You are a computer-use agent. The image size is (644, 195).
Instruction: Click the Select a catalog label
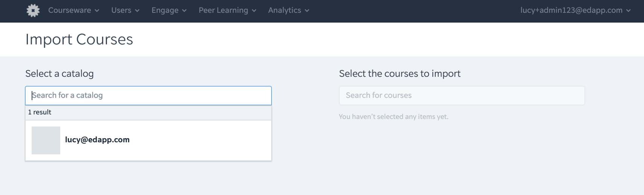pos(60,74)
